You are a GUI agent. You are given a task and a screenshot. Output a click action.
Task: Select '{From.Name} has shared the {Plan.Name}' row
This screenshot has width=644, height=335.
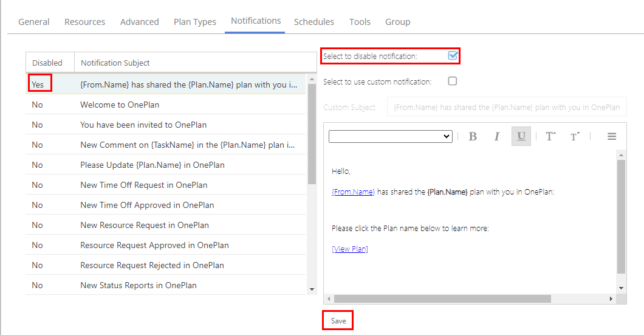165,85
